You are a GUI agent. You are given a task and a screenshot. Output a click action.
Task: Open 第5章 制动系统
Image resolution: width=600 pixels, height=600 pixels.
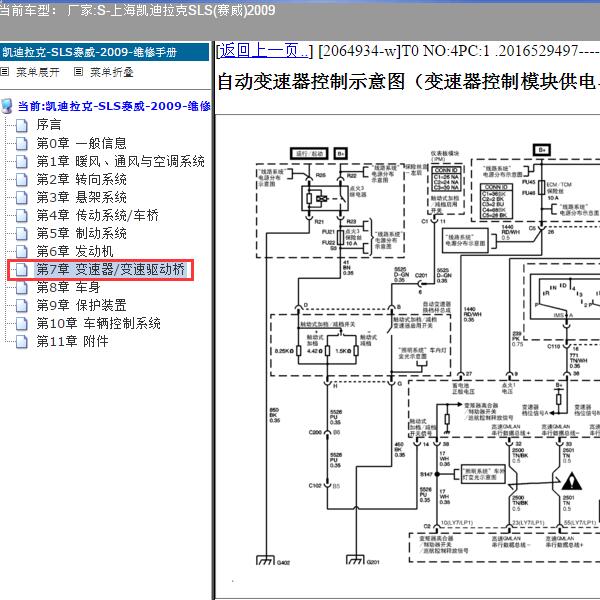(x=82, y=233)
